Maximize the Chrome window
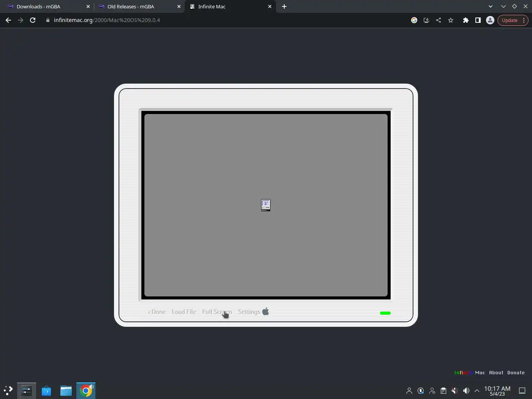The width and height of the screenshot is (532, 399). tap(515, 6)
